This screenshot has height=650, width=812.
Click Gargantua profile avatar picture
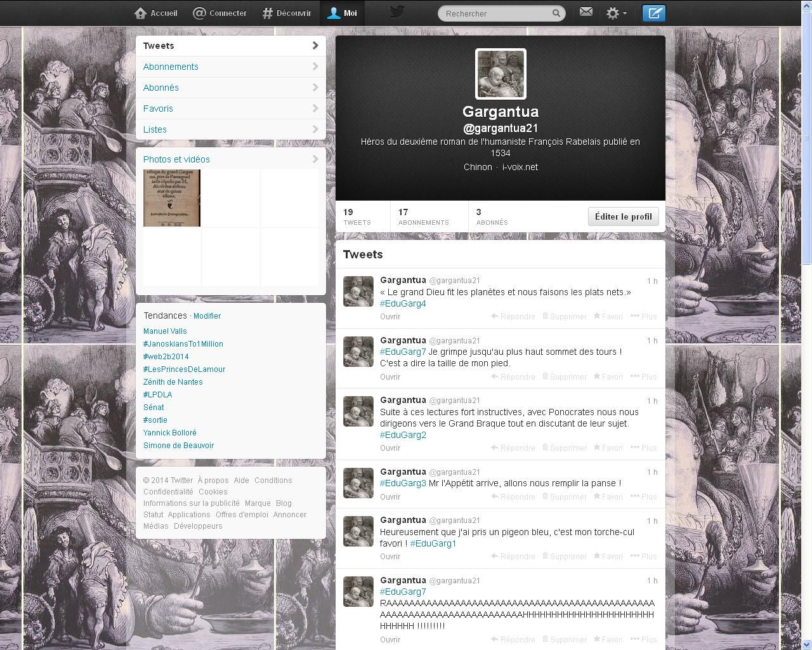click(x=501, y=74)
